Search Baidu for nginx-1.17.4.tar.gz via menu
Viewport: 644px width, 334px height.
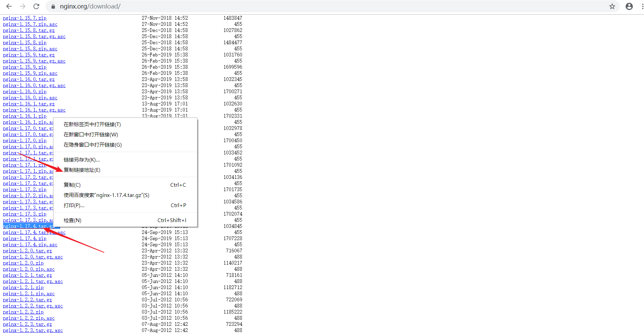(x=125, y=195)
